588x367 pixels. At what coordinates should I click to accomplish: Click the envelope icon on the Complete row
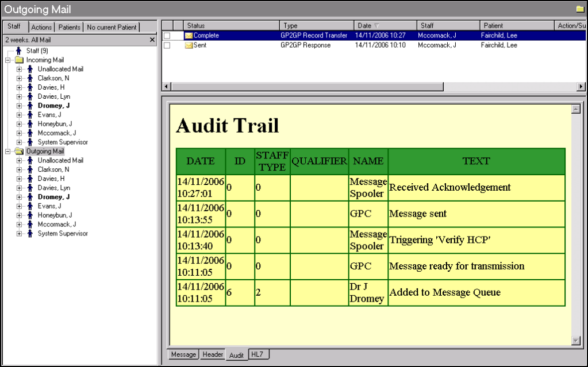click(x=189, y=36)
